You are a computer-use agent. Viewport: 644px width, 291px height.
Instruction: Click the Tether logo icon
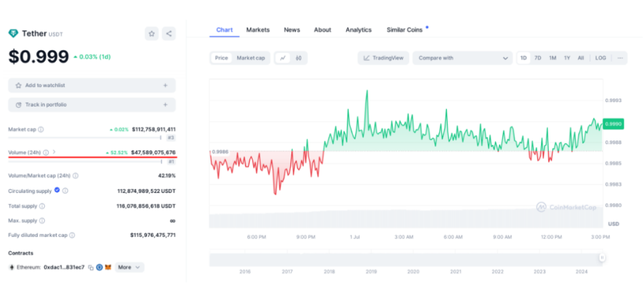13,33
